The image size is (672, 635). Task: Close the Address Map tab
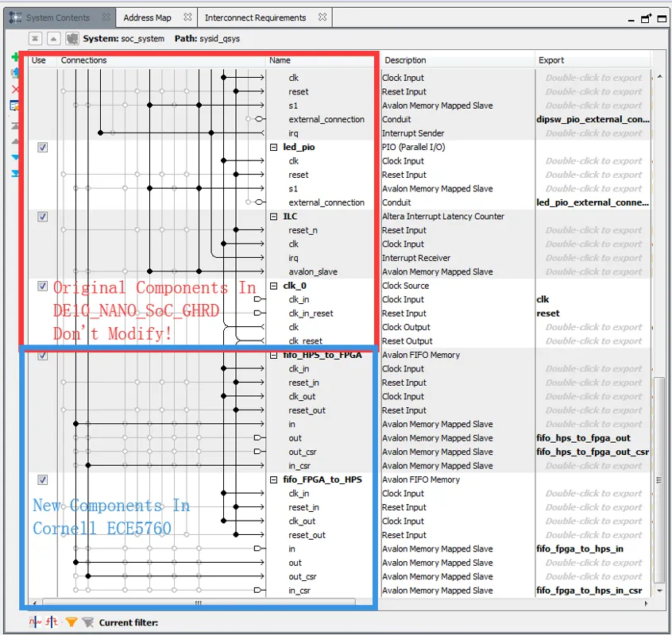[187, 17]
